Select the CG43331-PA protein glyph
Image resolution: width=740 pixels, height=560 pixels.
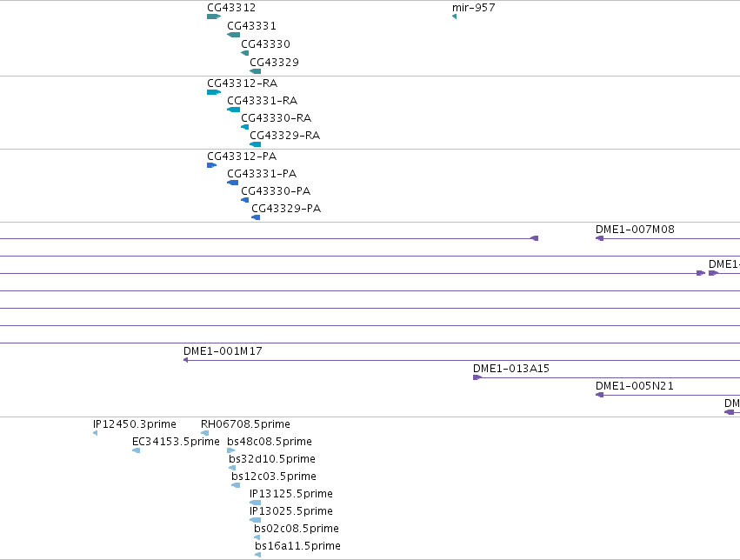[x=233, y=183]
